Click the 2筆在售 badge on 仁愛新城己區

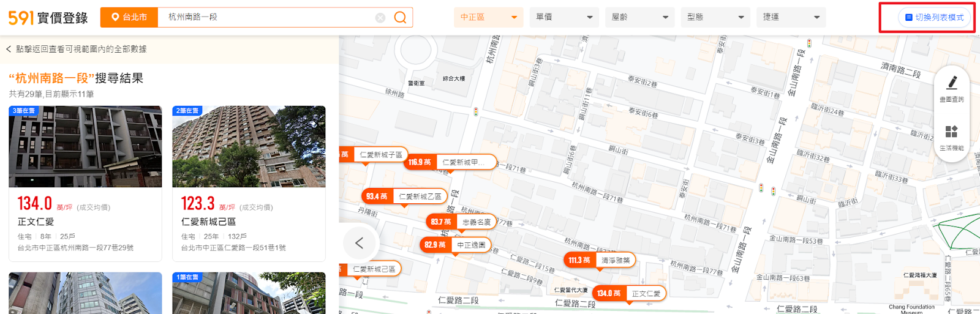(187, 111)
